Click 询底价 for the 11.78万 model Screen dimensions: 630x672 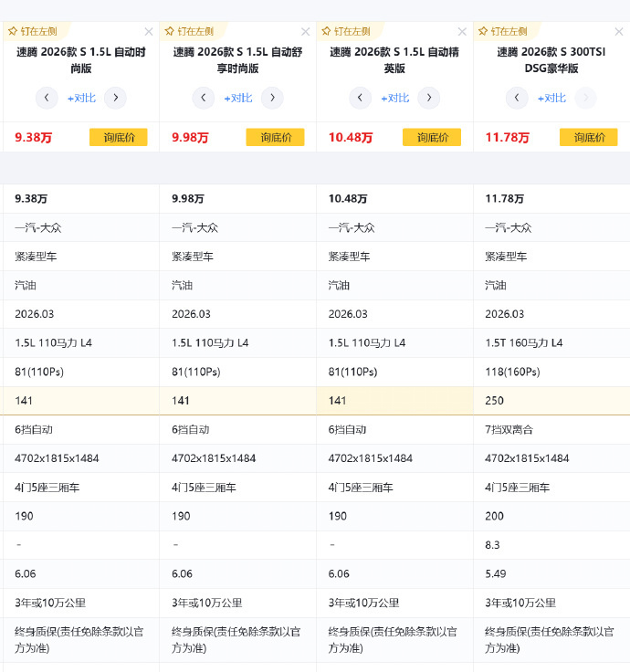(588, 137)
